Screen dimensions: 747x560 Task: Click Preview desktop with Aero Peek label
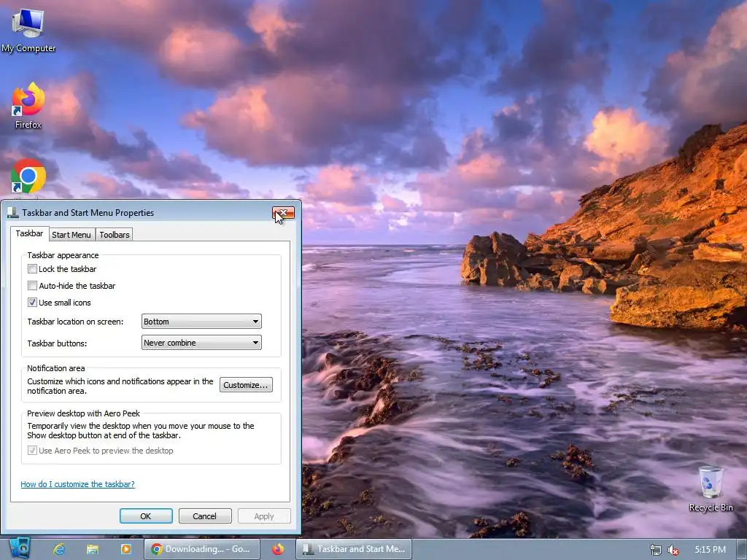pos(83,413)
